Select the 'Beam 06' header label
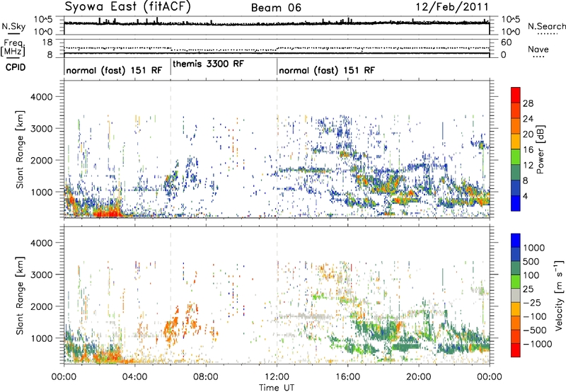The height and width of the screenshot is (392, 566). point(276,8)
